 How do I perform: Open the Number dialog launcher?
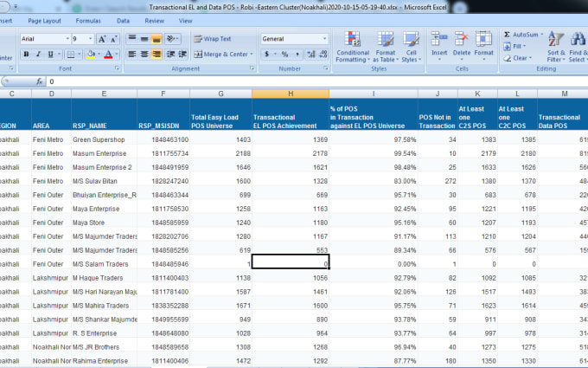(x=325, y=68)
